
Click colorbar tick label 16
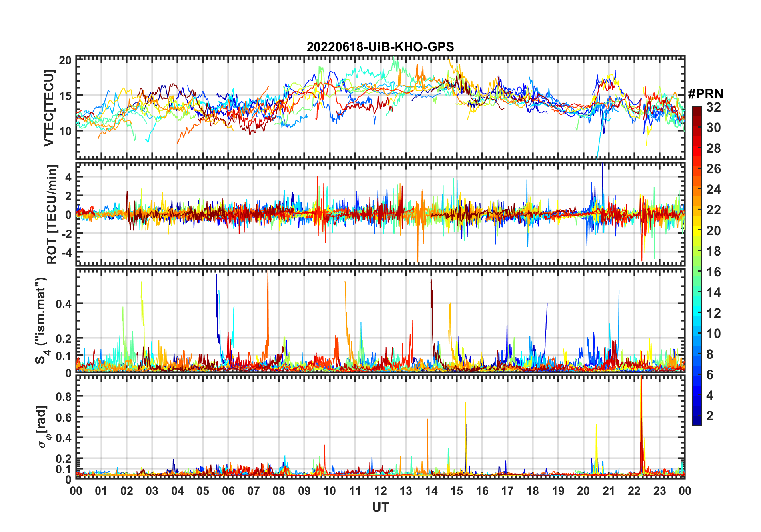coord(713,272)
